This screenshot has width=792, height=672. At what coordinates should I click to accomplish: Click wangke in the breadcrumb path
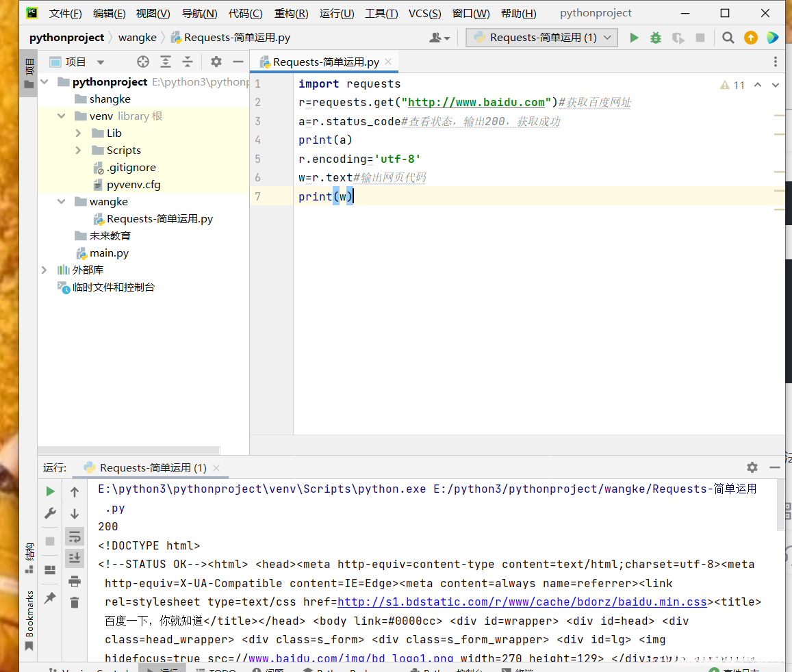point(137,38)
